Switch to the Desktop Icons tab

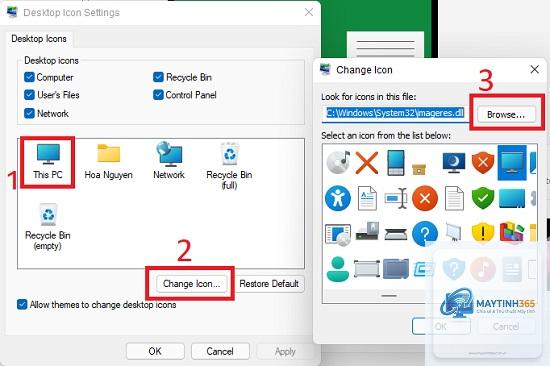pyautogui.click(x=39, y=39)
